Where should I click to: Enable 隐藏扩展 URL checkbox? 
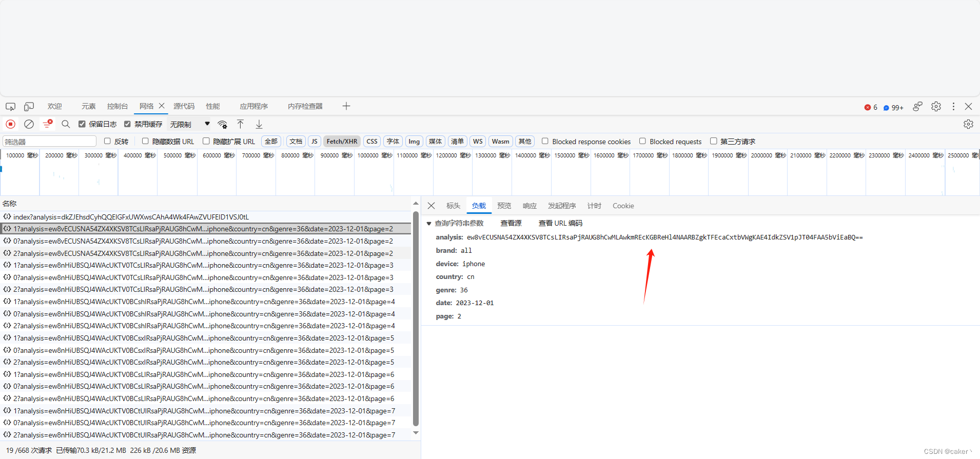[206, 141]
